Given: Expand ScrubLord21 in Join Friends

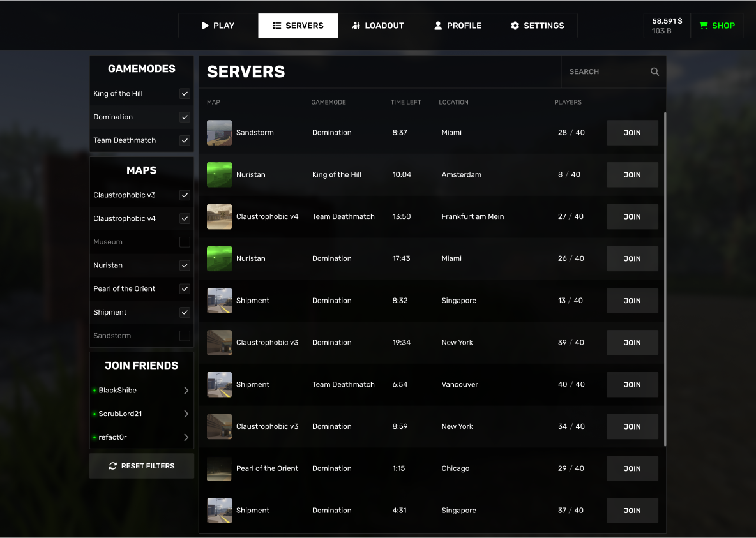Looking at the screenshot, I should click(186, 414).
